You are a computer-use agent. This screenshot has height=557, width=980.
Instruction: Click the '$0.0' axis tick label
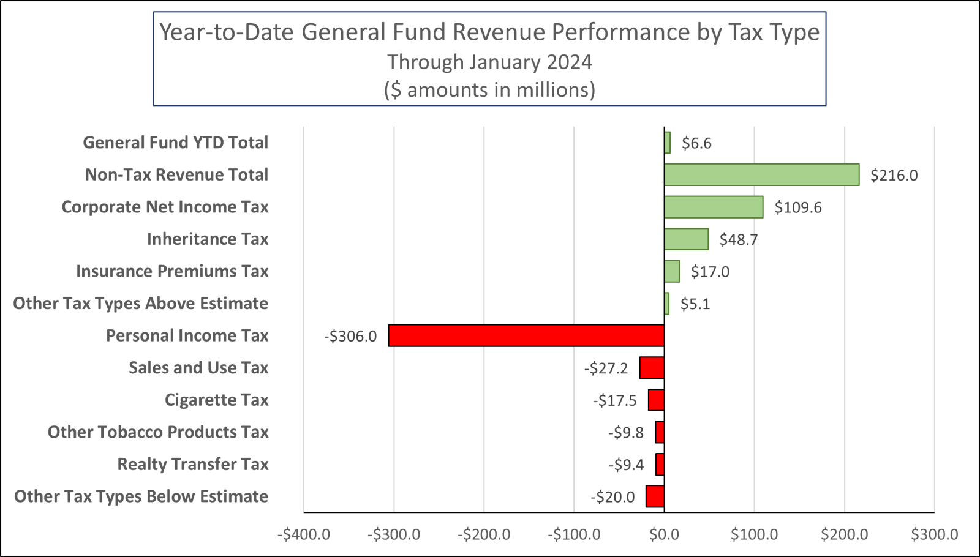(664, 534)
